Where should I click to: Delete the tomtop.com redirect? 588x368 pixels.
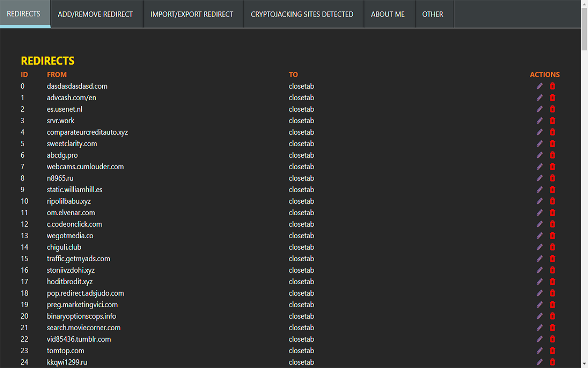[x=552, y=351]
